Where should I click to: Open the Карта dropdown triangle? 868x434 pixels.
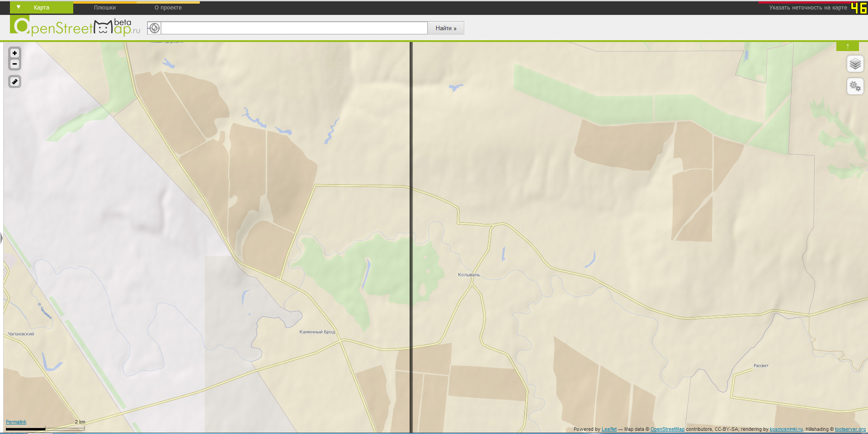19,7
